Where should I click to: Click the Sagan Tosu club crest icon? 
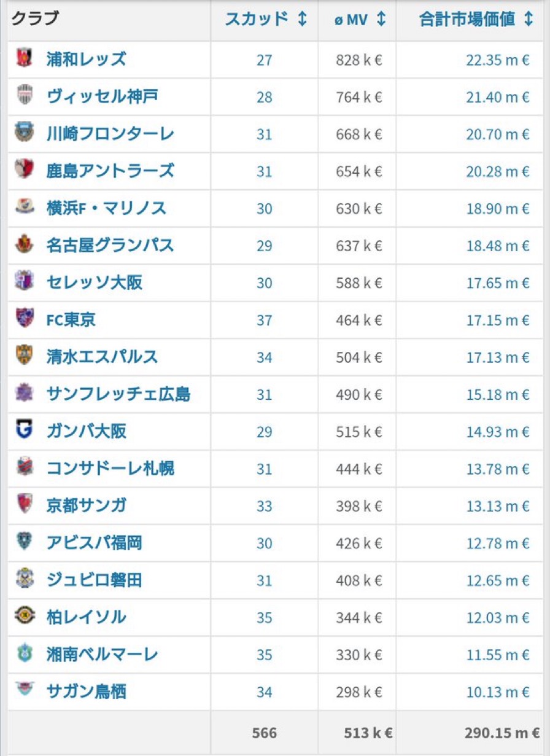[x=25, y=690]
